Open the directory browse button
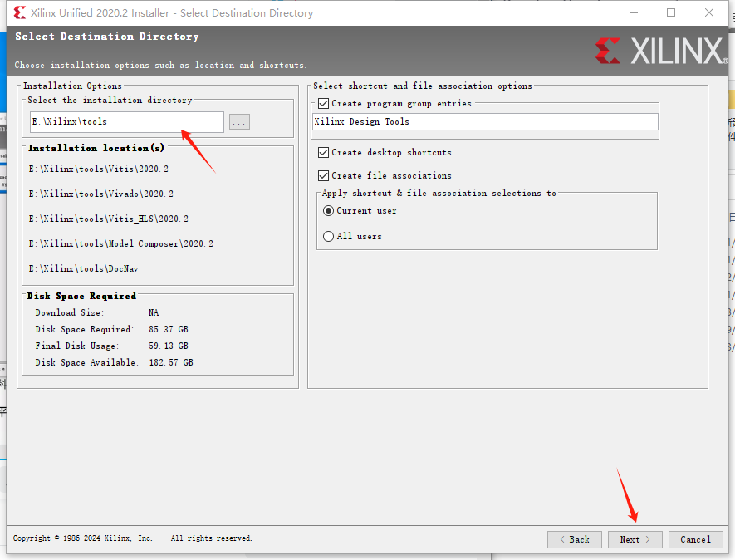The width and height of the screenshot is (735, 560). (239, 122)
